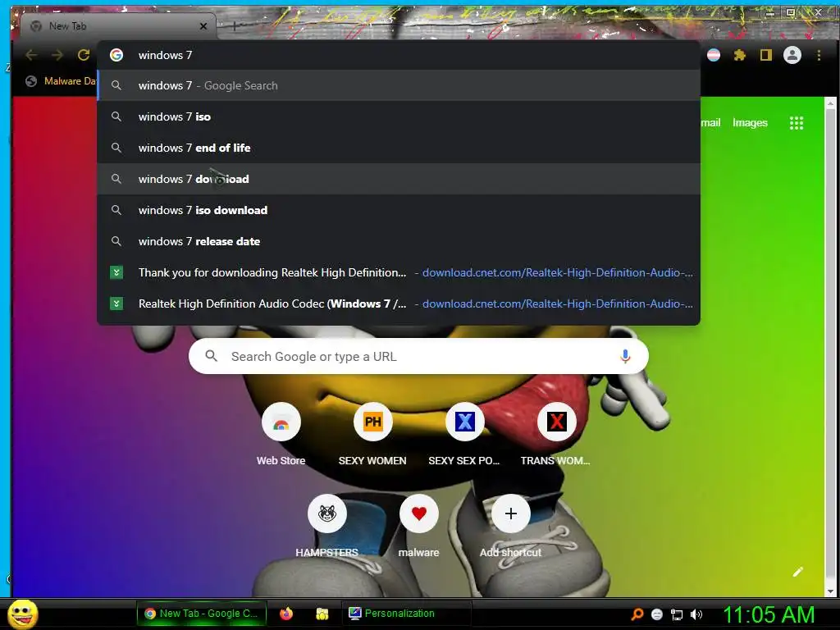
Task: Open the volume speaker tray icon
Action: point(696,614)
